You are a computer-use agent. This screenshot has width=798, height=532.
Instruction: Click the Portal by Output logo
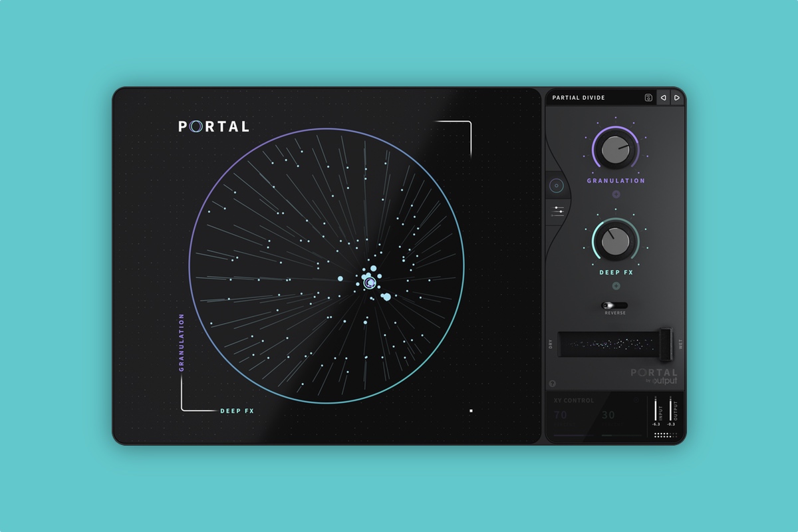(654, 376)
